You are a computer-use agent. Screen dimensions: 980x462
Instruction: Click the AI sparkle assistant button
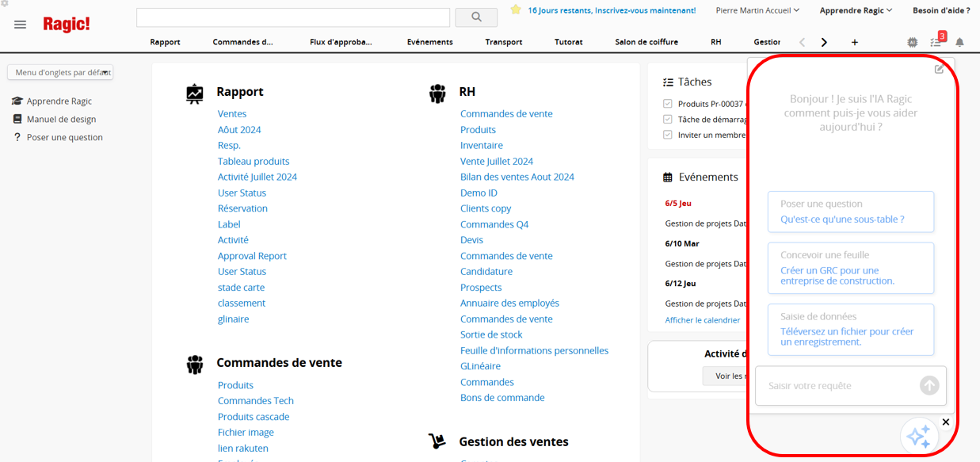click(x=919, y=436)
